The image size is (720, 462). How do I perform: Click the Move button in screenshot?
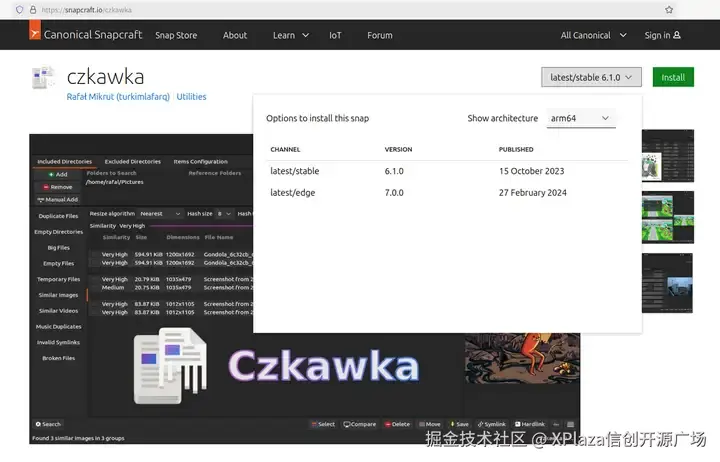pos(430,424)
